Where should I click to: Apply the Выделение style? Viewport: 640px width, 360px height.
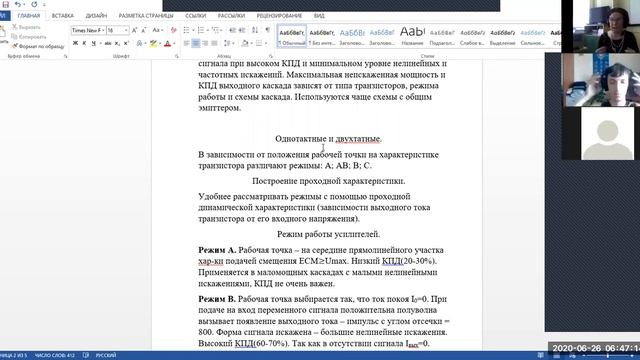[x=502, y=36]
